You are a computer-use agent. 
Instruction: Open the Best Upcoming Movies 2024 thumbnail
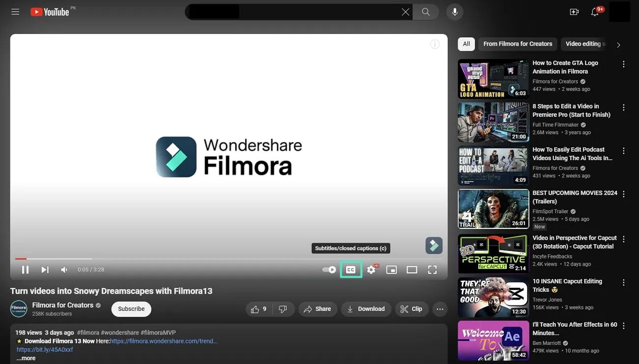pos(493,209)
